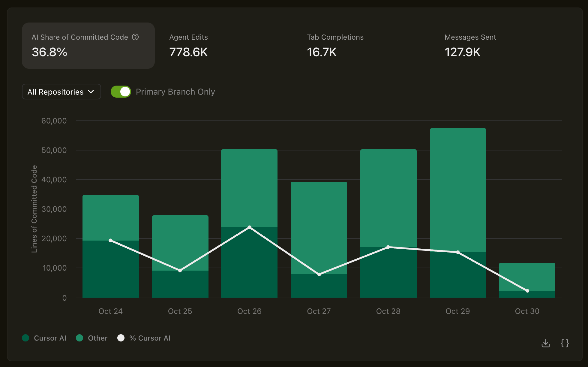The image size is (588, 367).
Task: Download the chart data
Action: [x=545, y=343]
